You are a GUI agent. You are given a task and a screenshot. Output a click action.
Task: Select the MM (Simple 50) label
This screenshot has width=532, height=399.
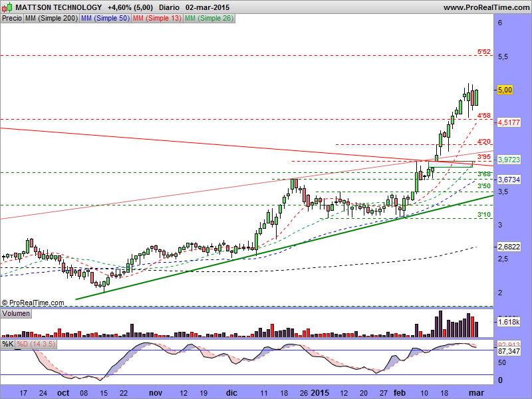pyautogui.click(x=105, y=19)
